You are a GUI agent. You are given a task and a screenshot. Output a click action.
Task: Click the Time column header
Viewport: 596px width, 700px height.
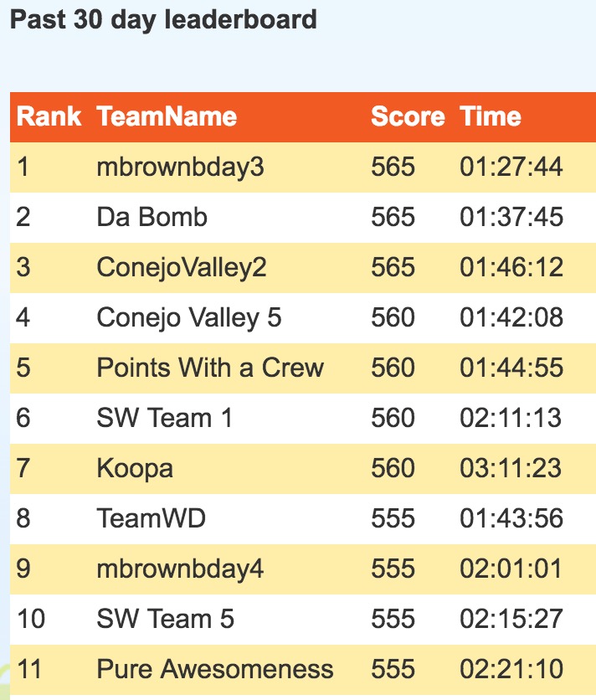click(491, 116)
